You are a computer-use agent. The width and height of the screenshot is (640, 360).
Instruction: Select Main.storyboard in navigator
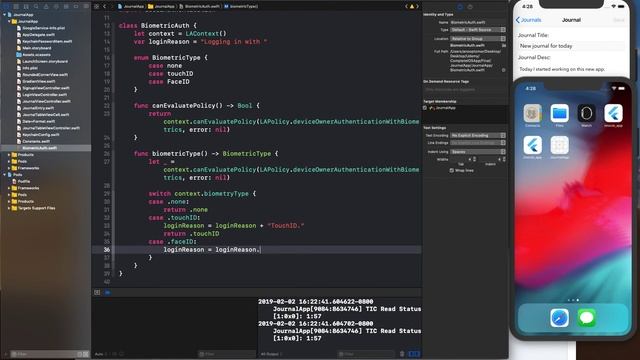(37, 48)
